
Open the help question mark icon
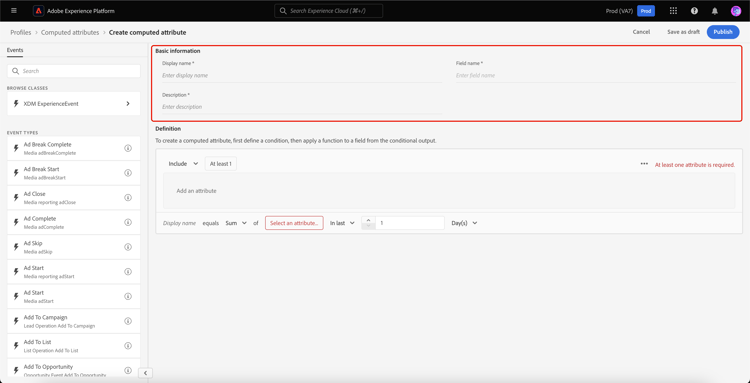tap(694, 11)
